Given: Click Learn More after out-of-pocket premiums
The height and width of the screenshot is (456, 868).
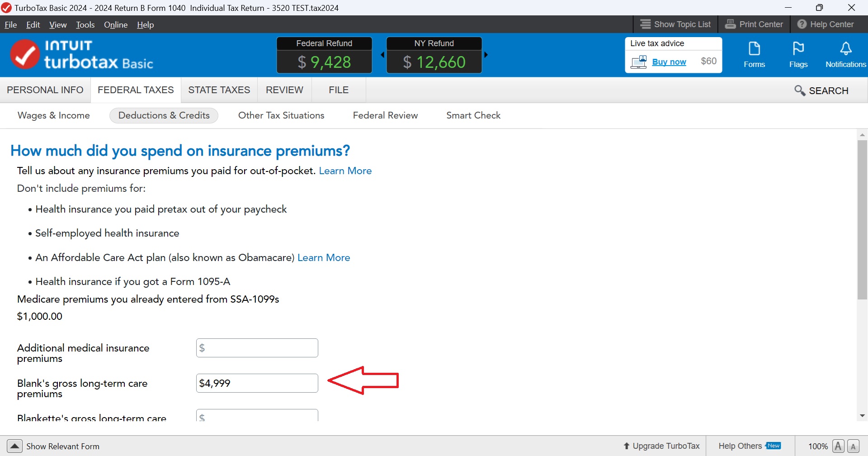Looking at the screenshot, I should coord(345,171).
